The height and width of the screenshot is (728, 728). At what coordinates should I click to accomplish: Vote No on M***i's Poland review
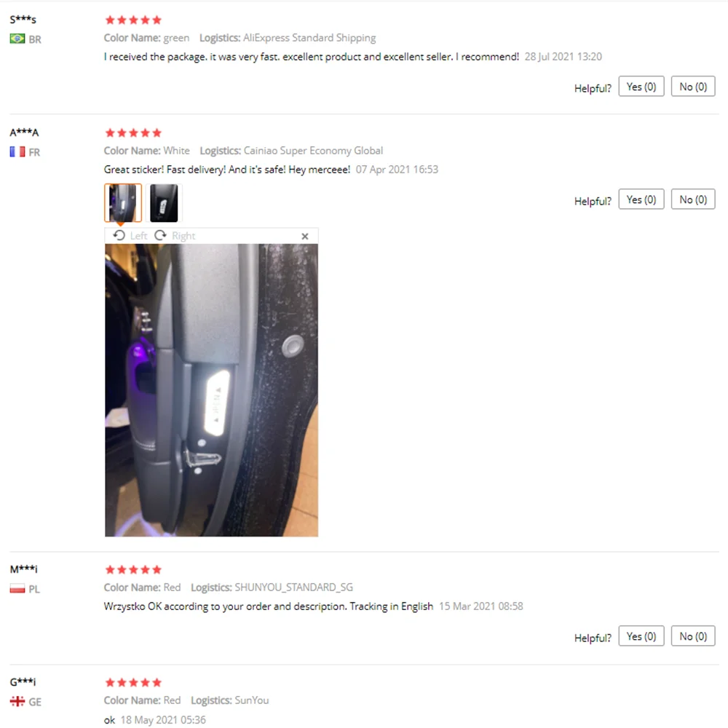693,636
